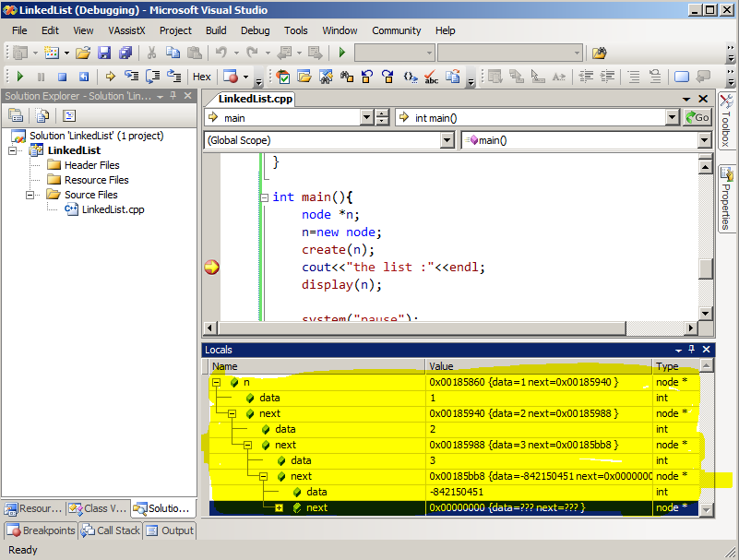Screen dimensions: 739x560
Task: Click the Step Into debug icon
Action: (x=132, y=77)
